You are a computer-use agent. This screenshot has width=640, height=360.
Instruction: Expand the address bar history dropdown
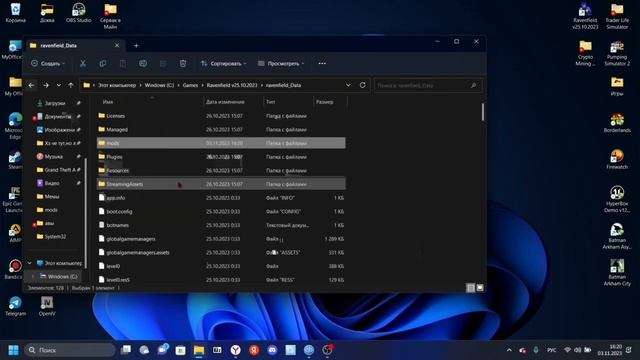point(348,85)
